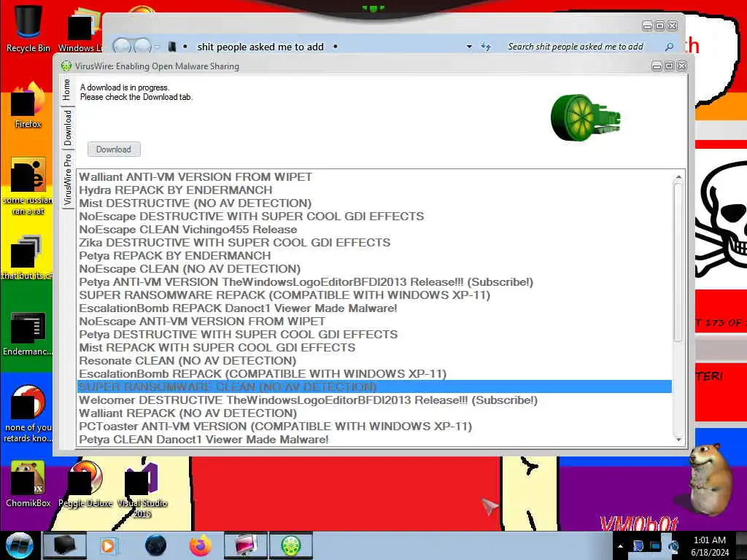The width and height of the screenshot is (747, 560).
Task: Open the Endermanc... desktop icon
Action: pyautogui.click(x=28, y=333)
